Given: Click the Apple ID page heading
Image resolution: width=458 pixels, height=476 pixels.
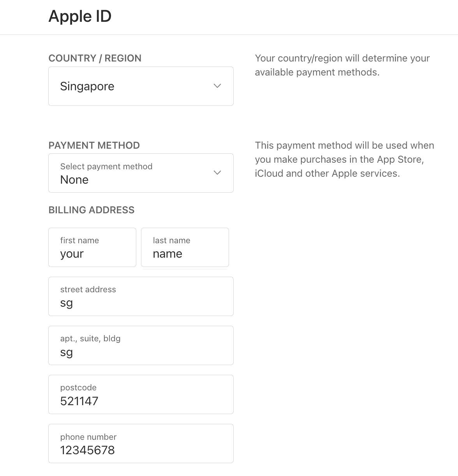Looking at the screenshot, I should [x=80, y=16].
